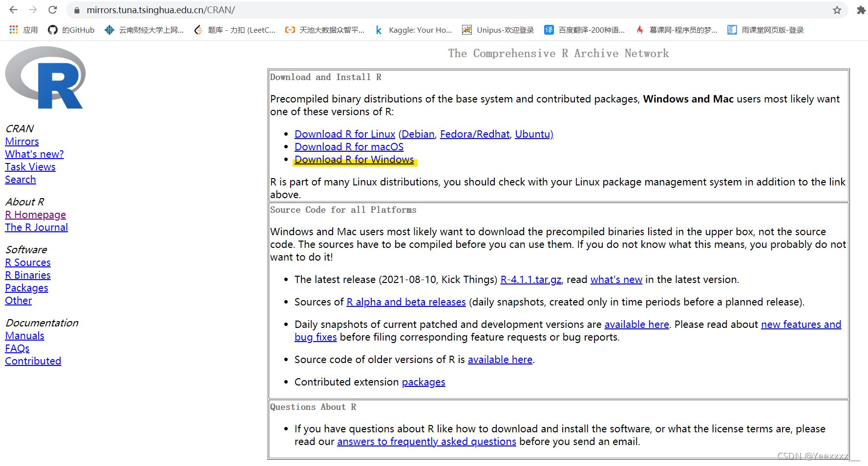The height and width of the screenshot is (466, 868).
Task: Open the Manuals link
Action: click(24, 336)
